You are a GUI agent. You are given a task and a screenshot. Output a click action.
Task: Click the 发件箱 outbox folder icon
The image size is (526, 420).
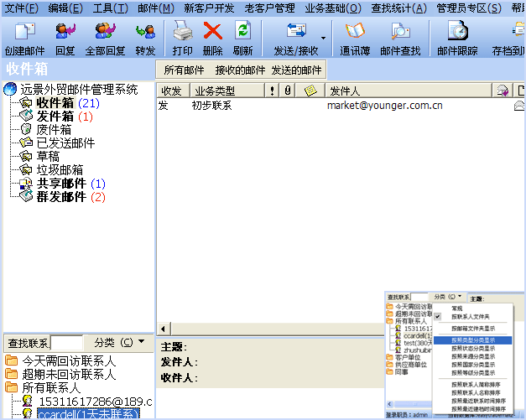(x=26, y=116)
